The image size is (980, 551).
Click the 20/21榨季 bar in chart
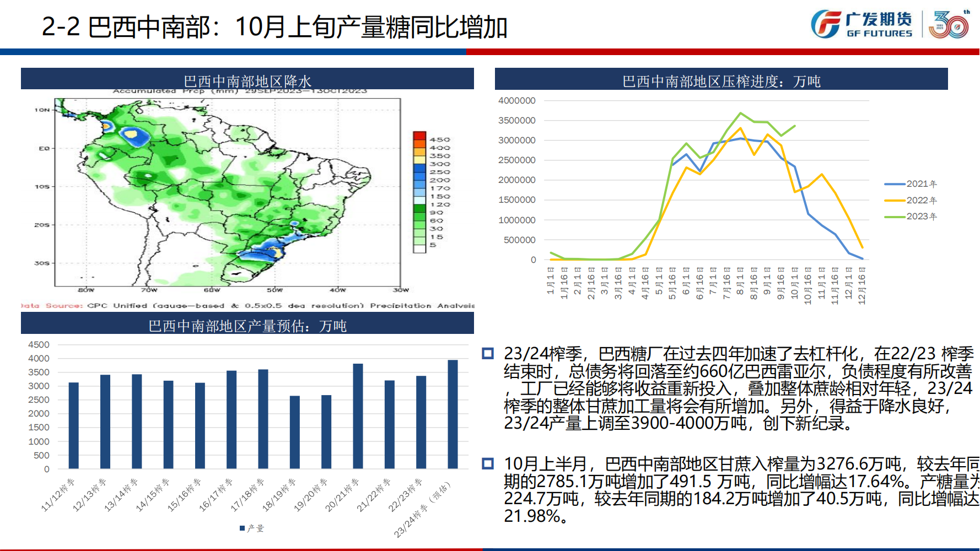click(x=358, y=416)
